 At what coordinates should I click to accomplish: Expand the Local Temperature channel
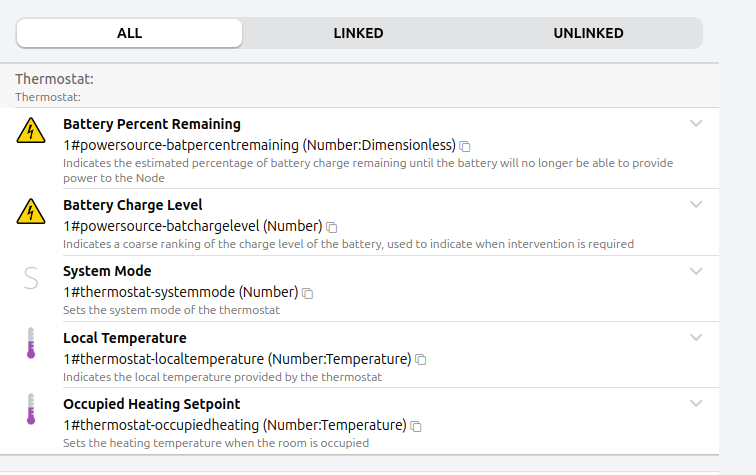[697, 337]
